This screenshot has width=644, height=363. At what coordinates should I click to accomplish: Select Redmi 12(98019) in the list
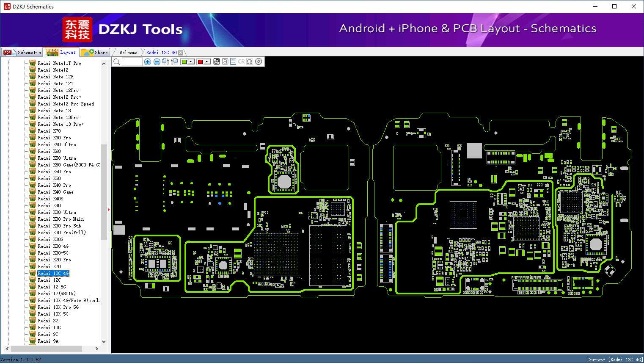(57, 294)
